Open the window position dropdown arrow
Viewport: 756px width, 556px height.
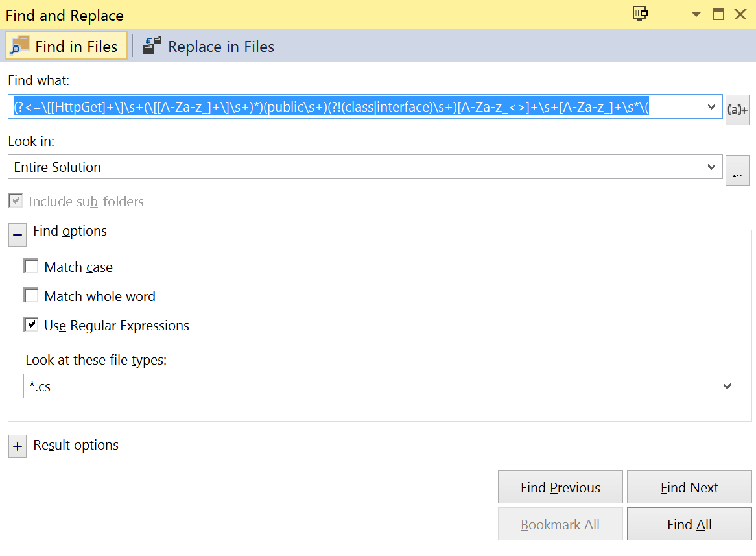point(696,14)
